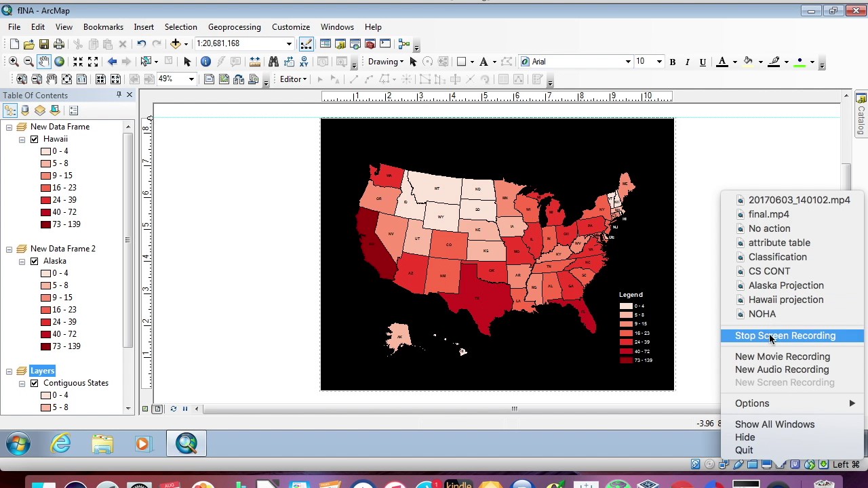Choose New Movie Recording
Screen dimensions: 868x488
783,357
